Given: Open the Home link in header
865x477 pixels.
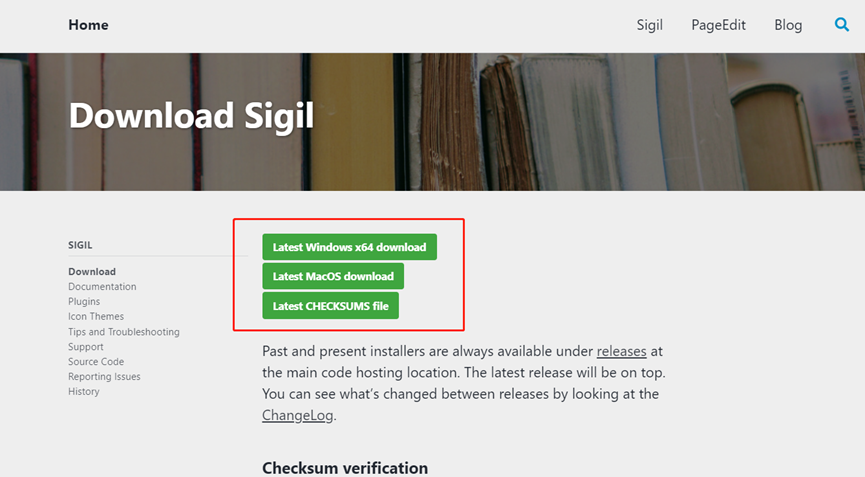Looking at the screenshot, I should [x=88, y=25].
